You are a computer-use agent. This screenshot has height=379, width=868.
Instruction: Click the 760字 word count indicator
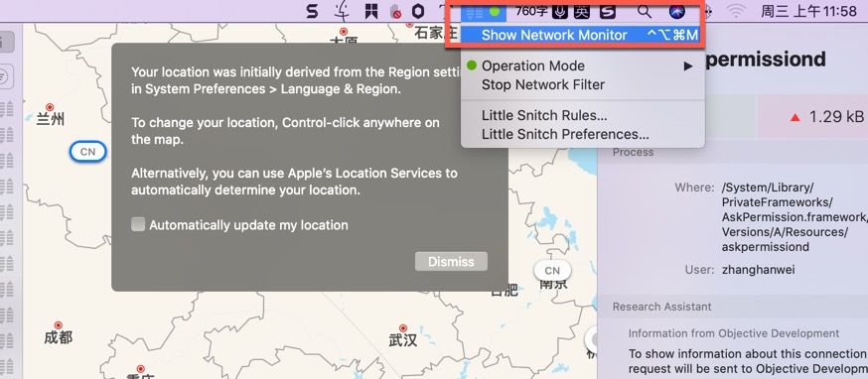click(532, 11)
